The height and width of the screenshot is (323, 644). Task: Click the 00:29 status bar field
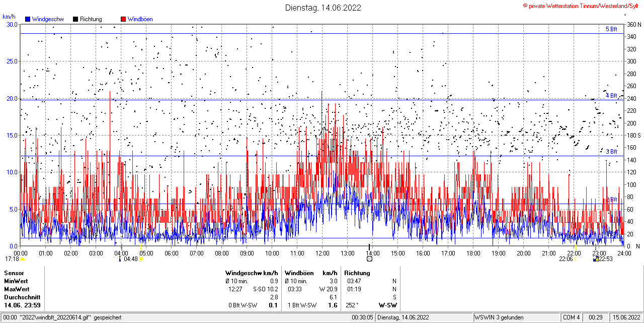596,317
